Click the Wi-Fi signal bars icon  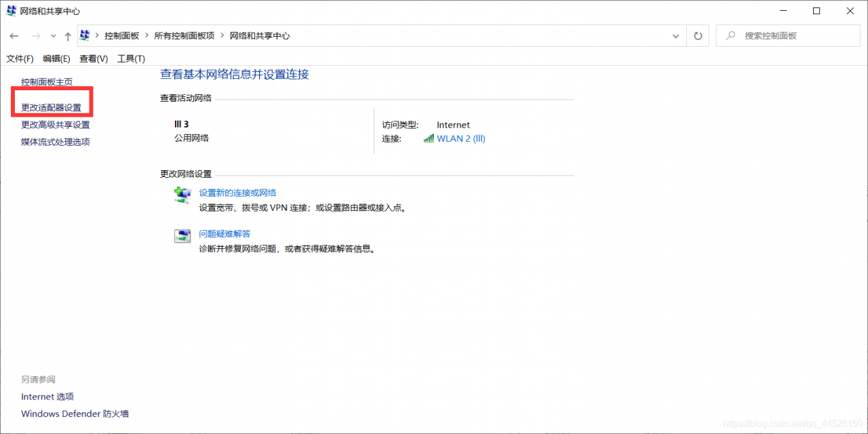[x=429, y=138]
